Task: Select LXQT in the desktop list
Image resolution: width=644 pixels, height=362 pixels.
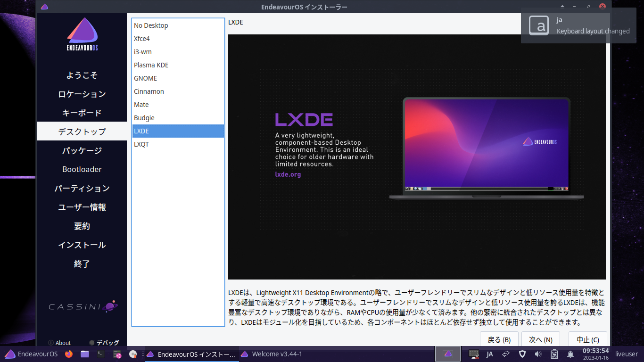Action: (x=178, y=144)
